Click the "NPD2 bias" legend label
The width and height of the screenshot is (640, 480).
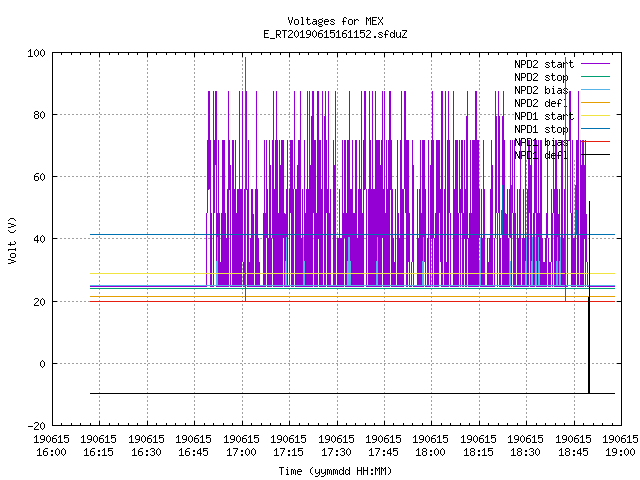pos(541,90)
